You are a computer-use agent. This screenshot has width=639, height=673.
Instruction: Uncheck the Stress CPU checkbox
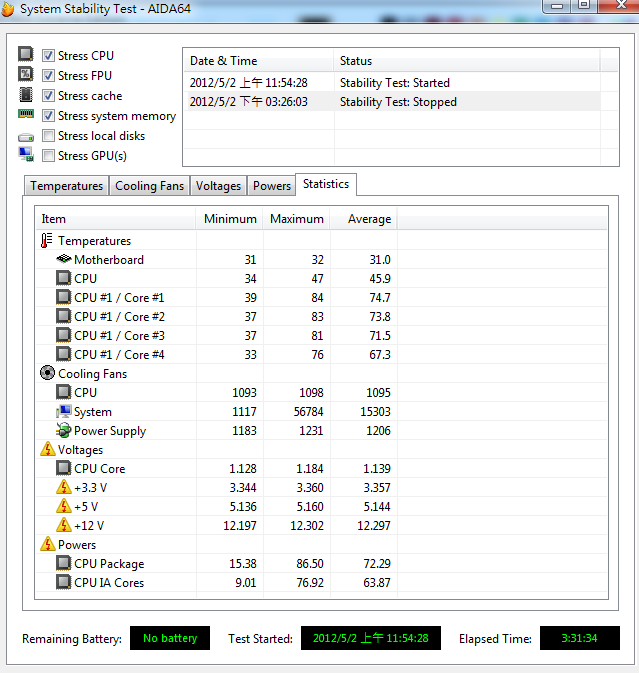click(x=48, y=55)
